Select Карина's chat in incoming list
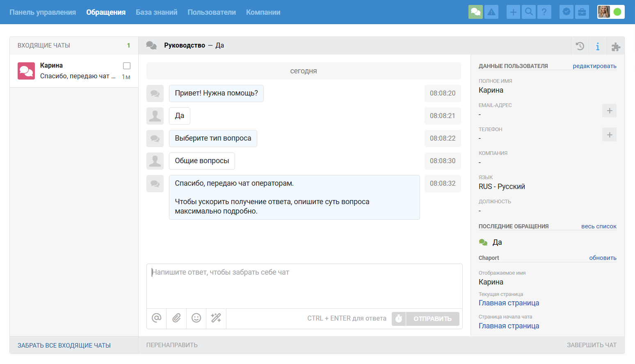The height and width of the screenshot is (364, 635). click(x=74, y=71)
